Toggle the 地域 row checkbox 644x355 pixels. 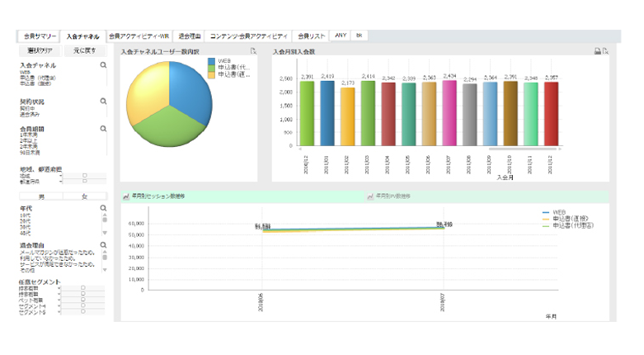pos(85,176)
